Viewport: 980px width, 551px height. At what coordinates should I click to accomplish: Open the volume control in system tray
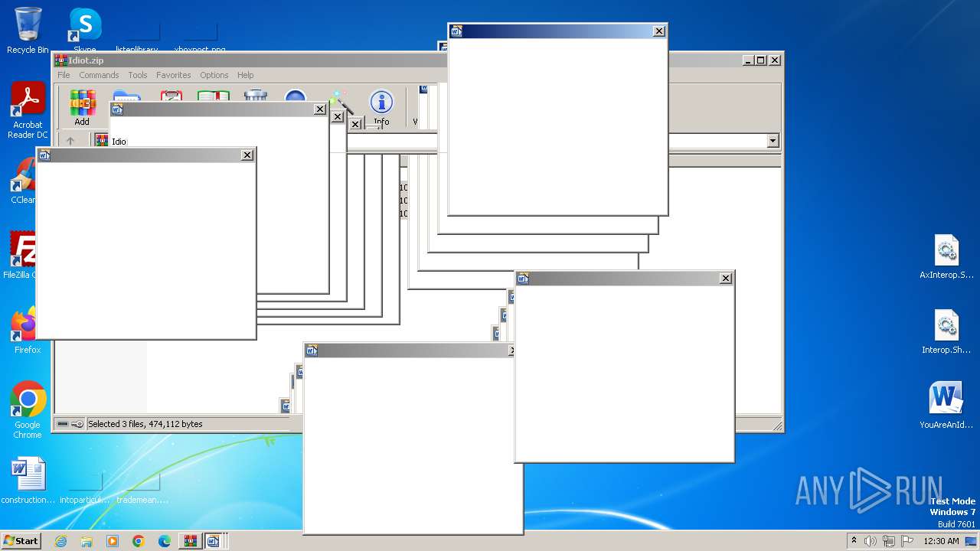coord(871,541)
